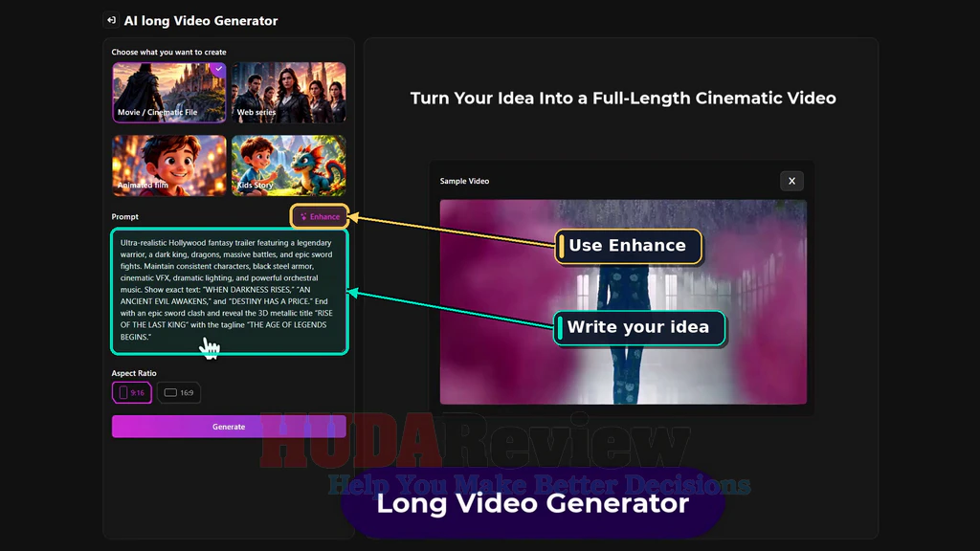Choose the Web series card
980x551 pixels.
coord(289,92)
